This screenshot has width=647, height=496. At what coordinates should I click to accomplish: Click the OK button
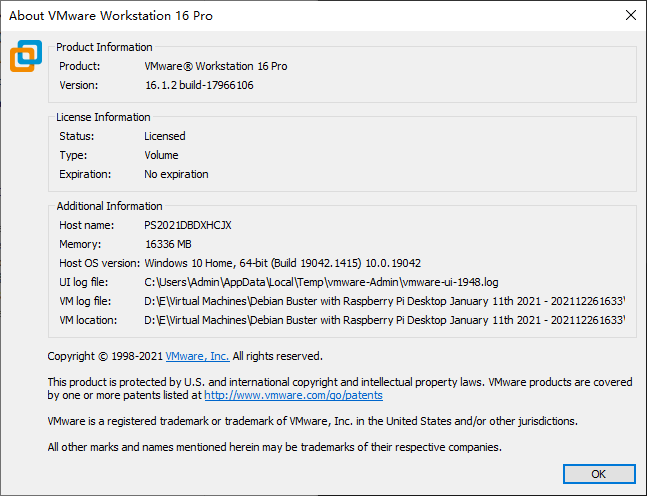(599, 474)
